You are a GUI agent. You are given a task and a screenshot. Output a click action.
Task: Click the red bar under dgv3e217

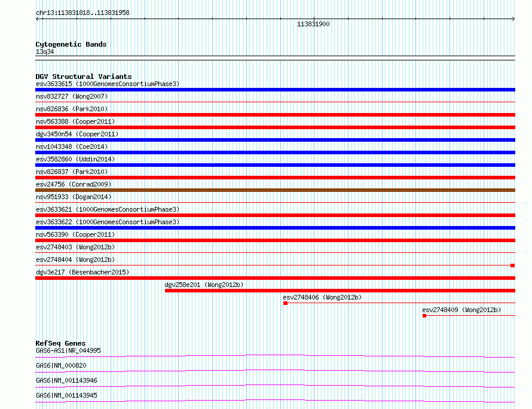click(275, 278)
